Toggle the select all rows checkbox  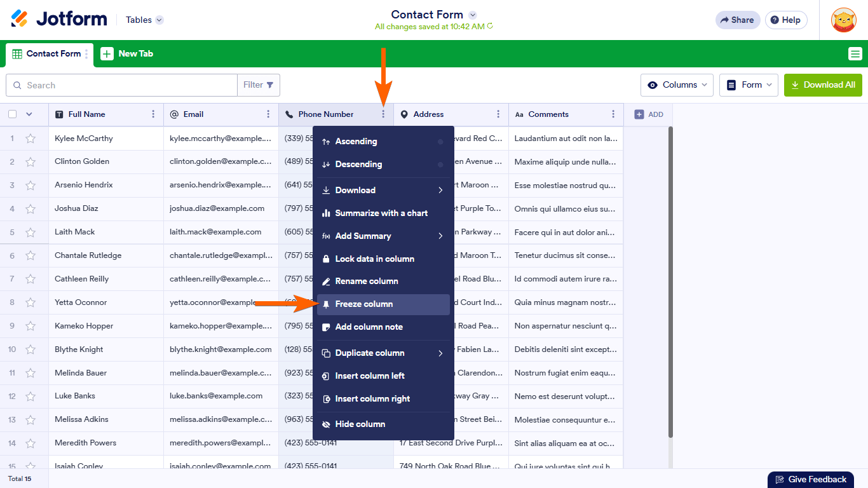tap(13, 114)
